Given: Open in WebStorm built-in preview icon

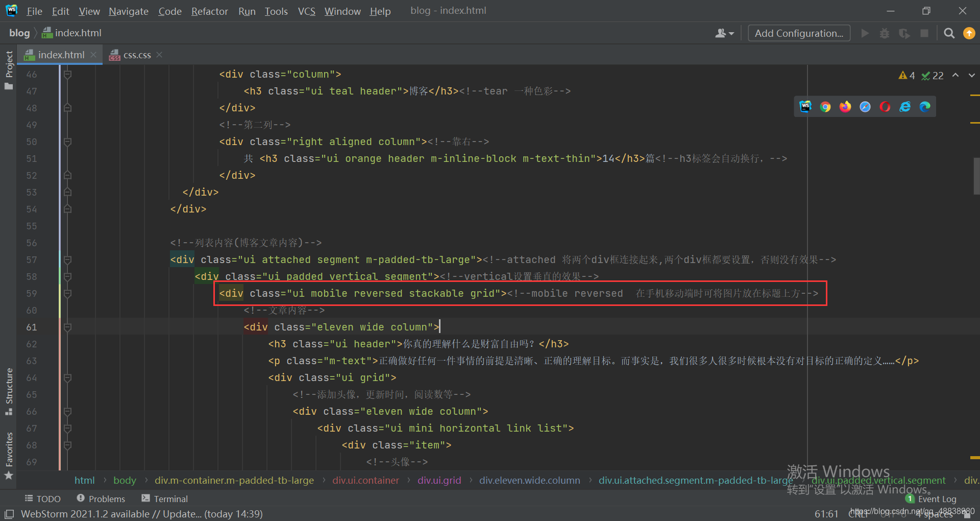Looking at the screenshot, I should [805, 106].
